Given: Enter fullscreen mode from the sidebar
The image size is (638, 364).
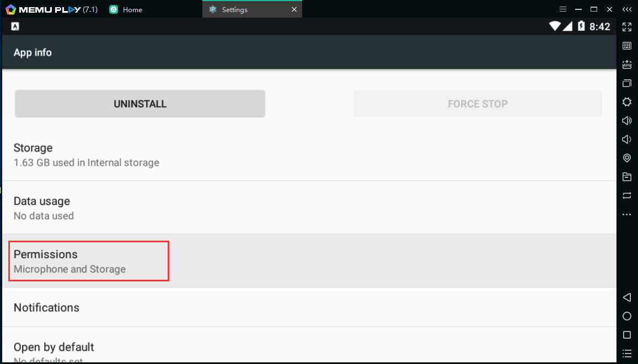Looking at the screenshot, I should (627, 27).
